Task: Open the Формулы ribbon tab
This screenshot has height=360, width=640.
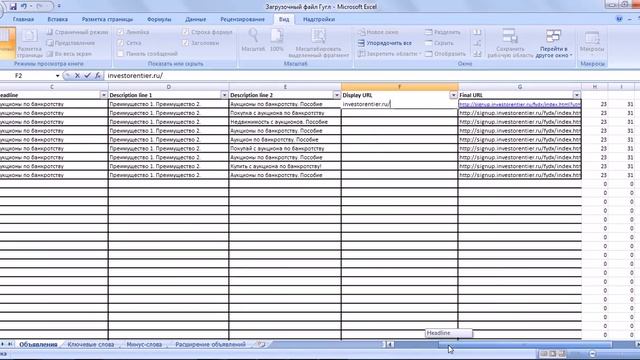Action: point(159,19)
